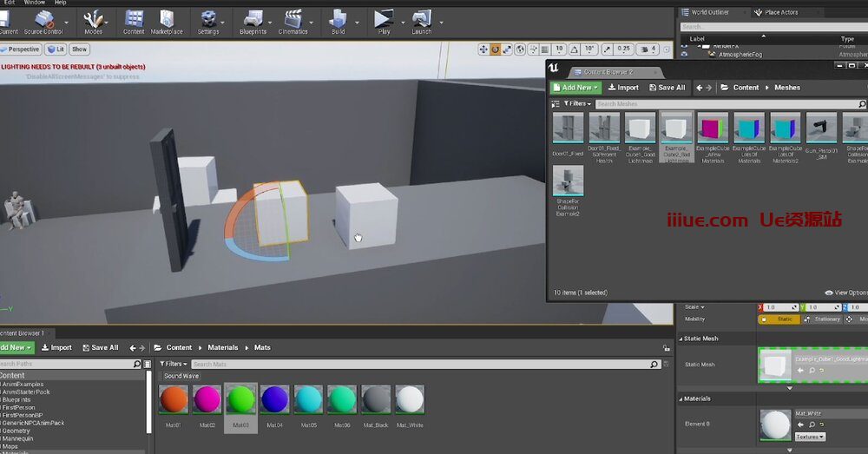Set Mobility to Stationary

tap(825, 319)
